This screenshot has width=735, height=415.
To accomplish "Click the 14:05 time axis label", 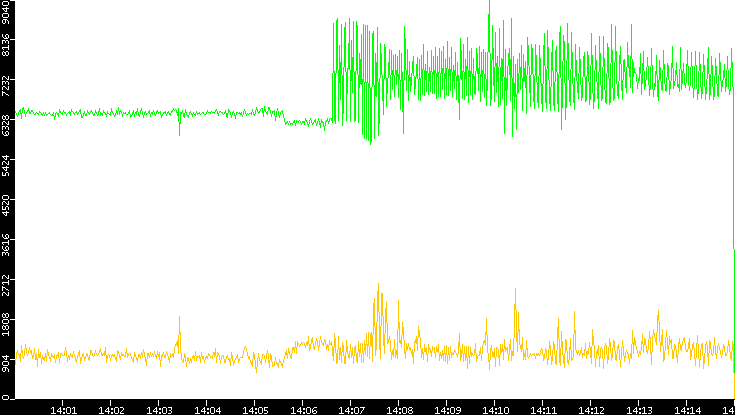I will (255, 411).
